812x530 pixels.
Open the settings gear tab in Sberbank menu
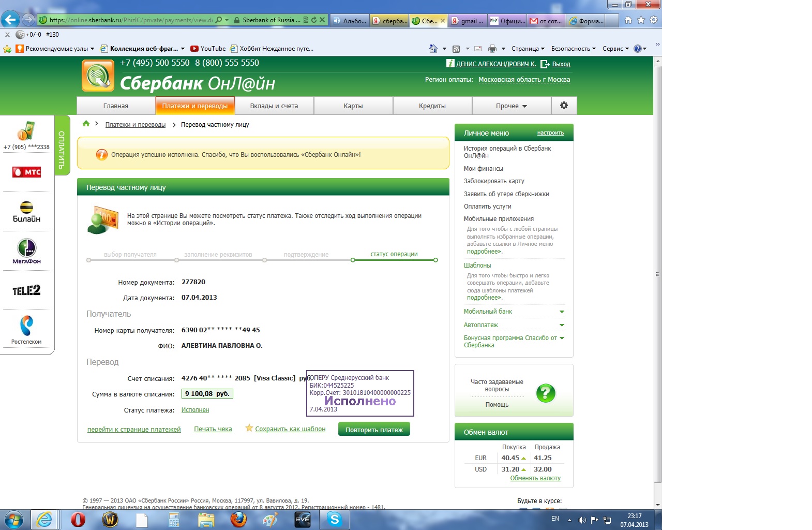[x=564, y=106]
